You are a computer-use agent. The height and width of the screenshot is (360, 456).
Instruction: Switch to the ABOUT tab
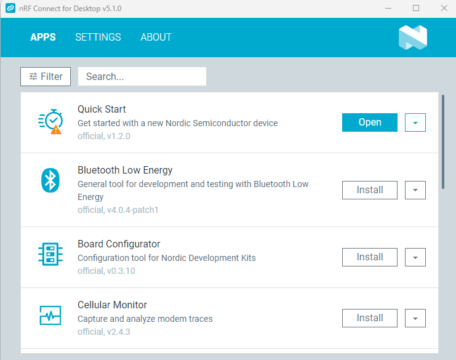[156, 37]
